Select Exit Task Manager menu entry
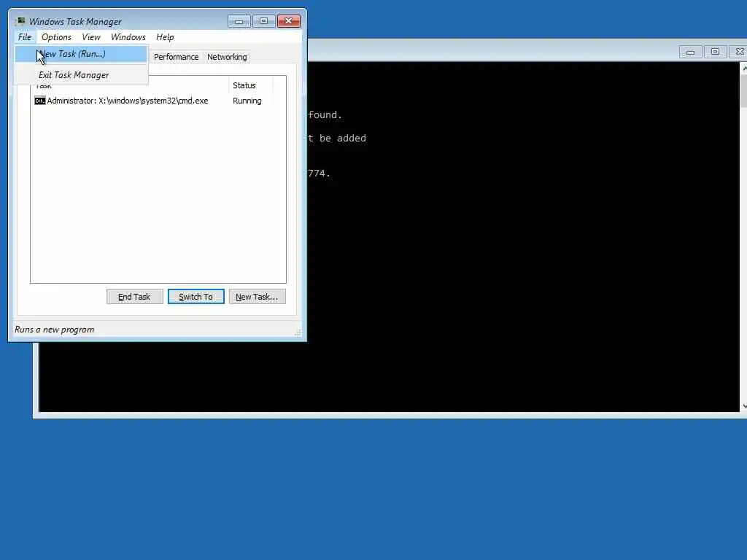Screen dimensions: 747x560 (x=81, y=75)
